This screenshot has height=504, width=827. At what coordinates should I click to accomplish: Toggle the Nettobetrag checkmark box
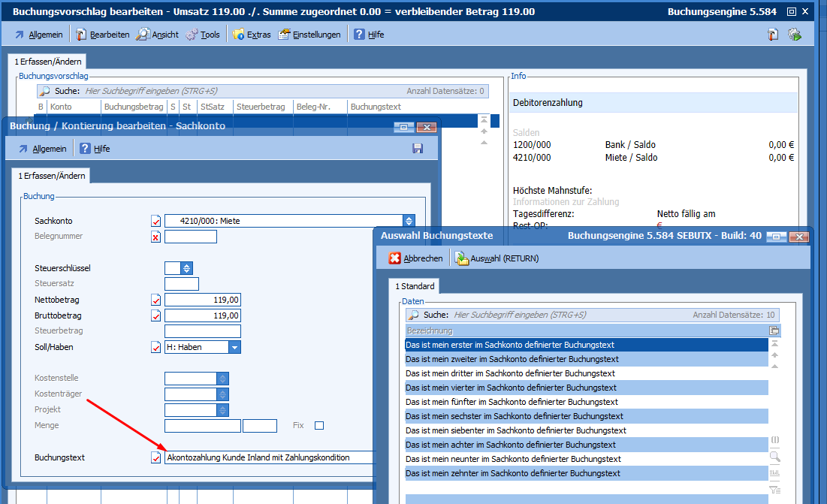pyautogui.click(x=156, y=300)
